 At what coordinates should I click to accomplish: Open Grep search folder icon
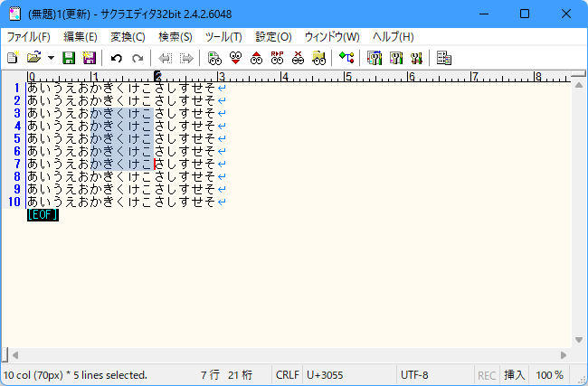tap(318, 58)
